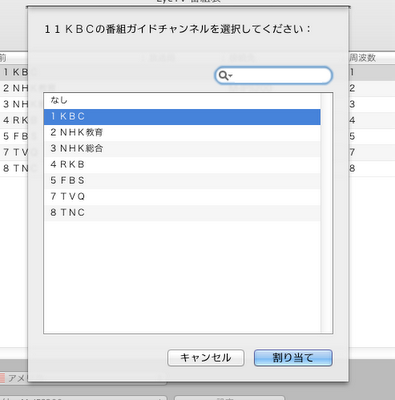Focus the channel search input field

click(273, 75)
